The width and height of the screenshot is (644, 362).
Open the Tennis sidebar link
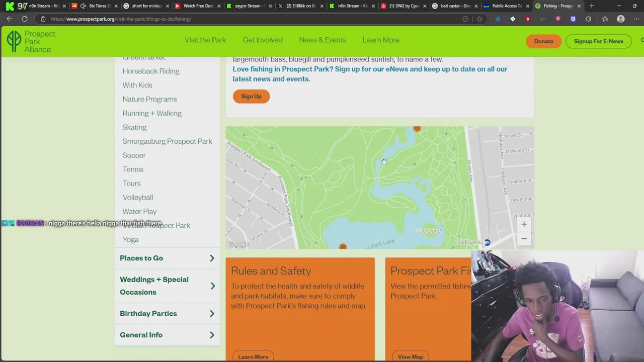(x=133, y=169)
